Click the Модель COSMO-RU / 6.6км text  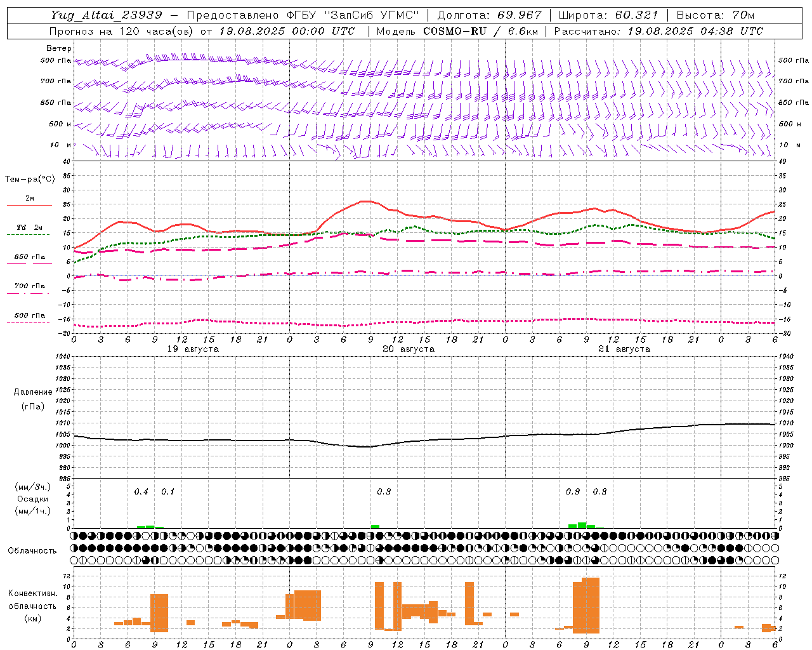tap(457, 31)
